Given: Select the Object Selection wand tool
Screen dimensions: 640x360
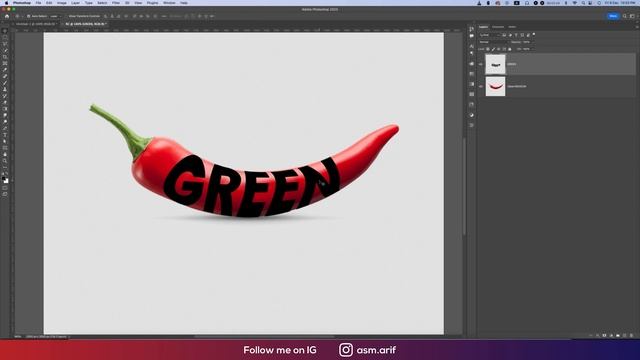Looking at the screenshot, I should (x=5, y=50).
